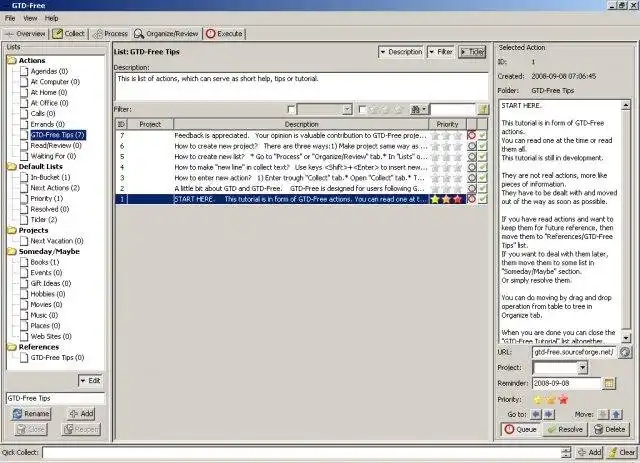Open URL with the browser globe icon
Image resolution: width=640 pixels, height=463 pixels.
[624, 352]
